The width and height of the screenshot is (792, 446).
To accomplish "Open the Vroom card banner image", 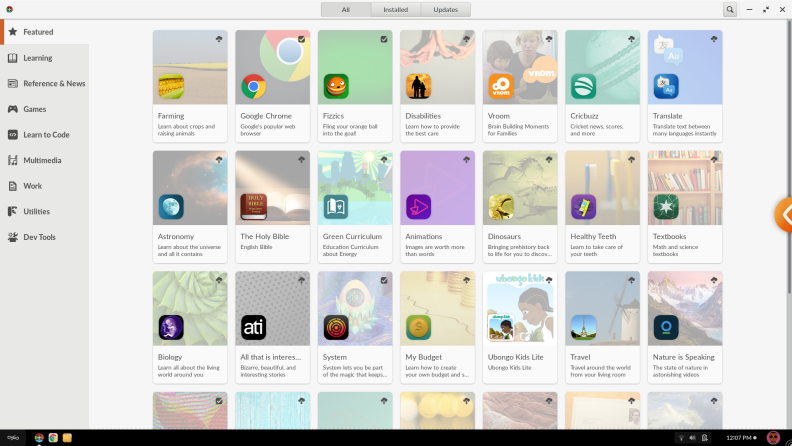I will coord(520,67).
